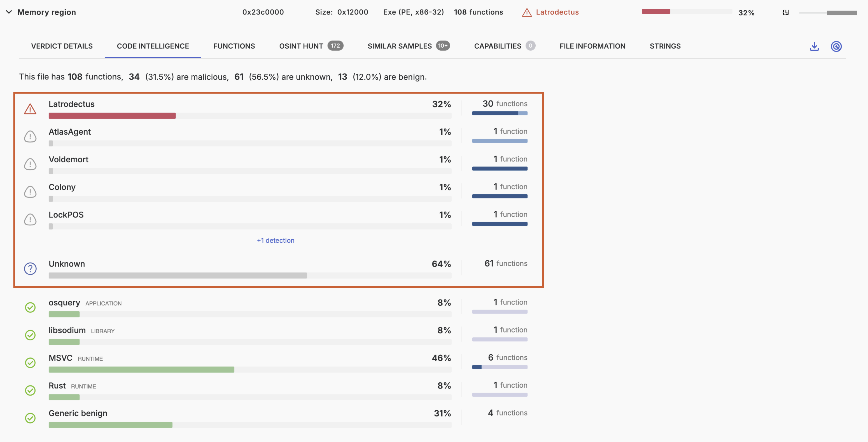Switch to the Functions tab
868x442 pixels.
[234, 46]
